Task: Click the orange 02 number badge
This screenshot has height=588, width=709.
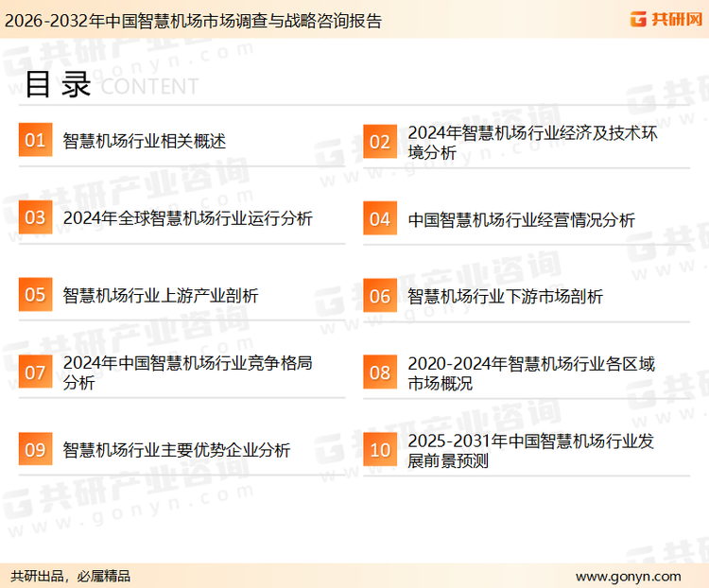Action: (380, 142)
